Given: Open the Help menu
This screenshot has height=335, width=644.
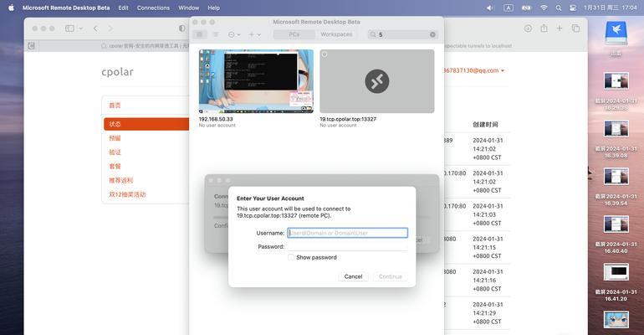Looking at the screenshot, I should [213, 8].
